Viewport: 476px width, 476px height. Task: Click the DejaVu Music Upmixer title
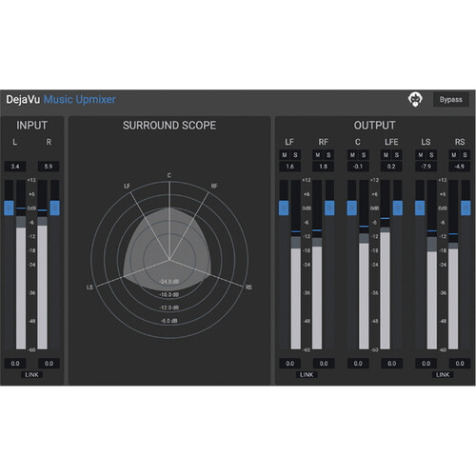[61, 100]
